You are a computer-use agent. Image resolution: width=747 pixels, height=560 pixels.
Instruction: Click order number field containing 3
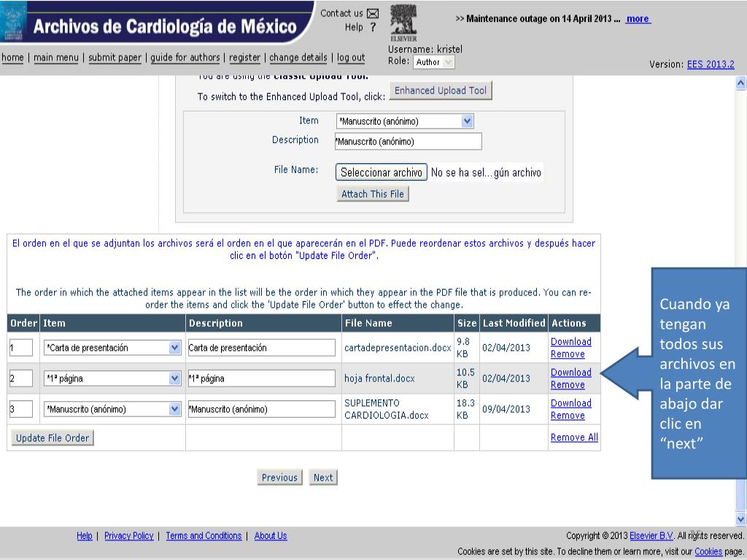(x=21, y=409)
